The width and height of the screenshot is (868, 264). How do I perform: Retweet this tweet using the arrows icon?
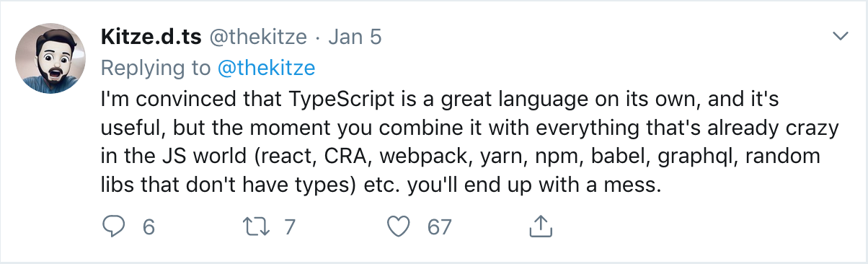coord(257,226)
